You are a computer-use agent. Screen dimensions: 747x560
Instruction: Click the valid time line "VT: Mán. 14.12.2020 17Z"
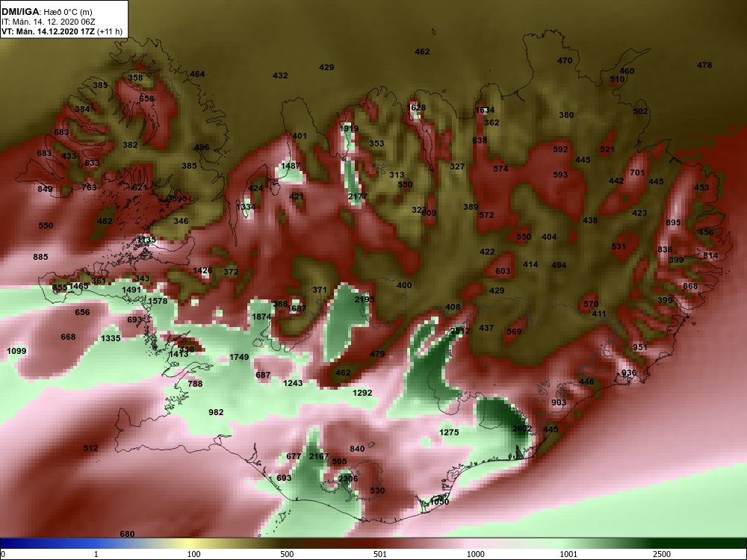(48, 32)
